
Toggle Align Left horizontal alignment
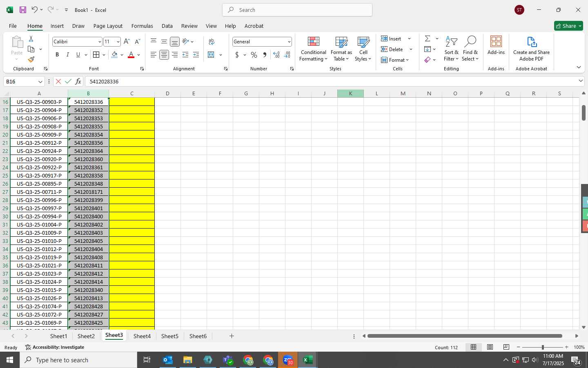pyautogui.click(x=154, y=55)
